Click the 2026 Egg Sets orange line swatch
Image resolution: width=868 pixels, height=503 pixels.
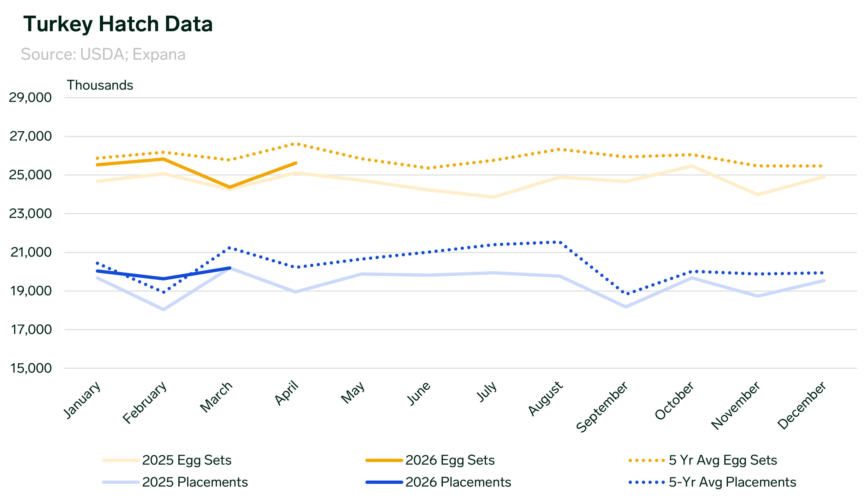click(x=384, y=461)
